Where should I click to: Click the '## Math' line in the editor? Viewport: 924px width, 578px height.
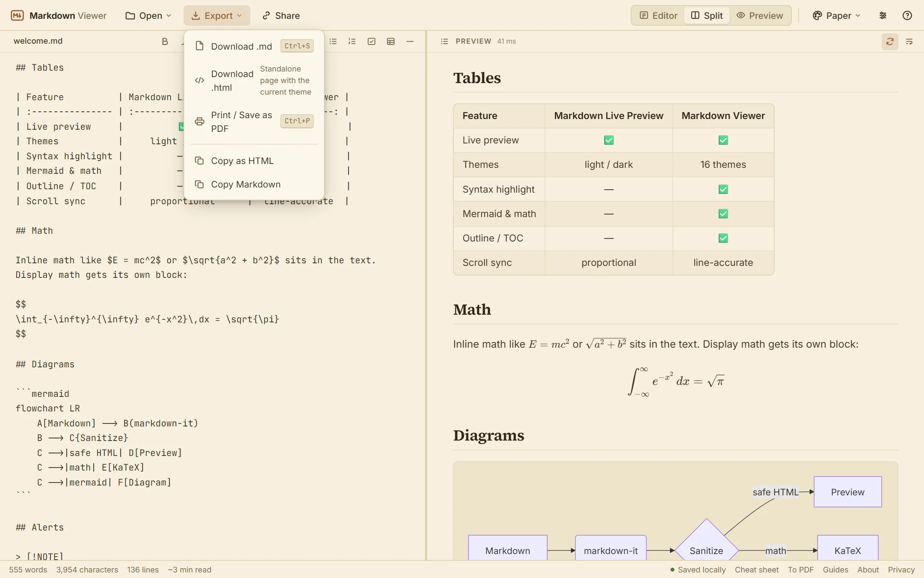[x=34, y=231]
